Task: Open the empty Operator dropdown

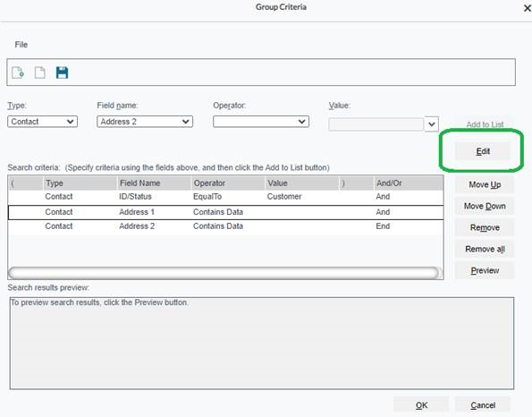Action: coord(261,122)
